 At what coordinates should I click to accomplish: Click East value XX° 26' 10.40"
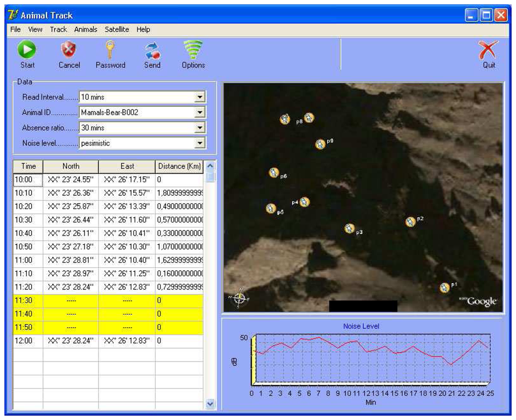(126, 260)
